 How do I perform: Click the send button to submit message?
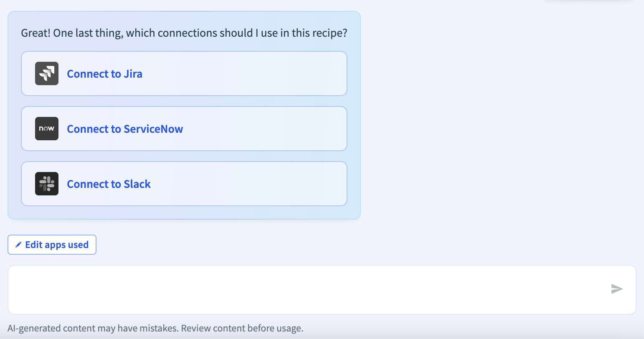pos(617,289)
